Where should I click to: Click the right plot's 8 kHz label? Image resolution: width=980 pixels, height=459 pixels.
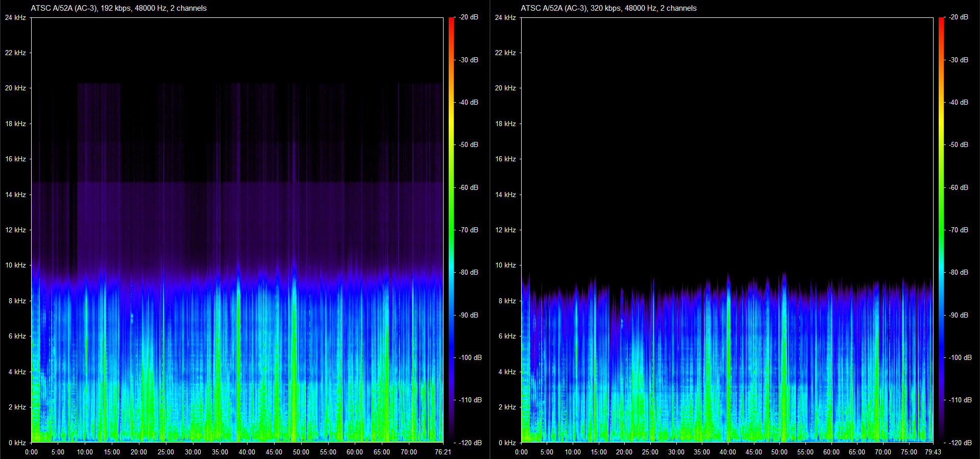(507, 301)
